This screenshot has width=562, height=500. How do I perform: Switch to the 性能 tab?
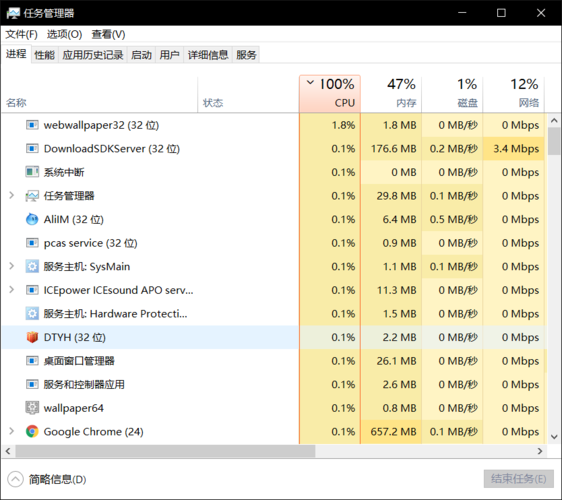(x=44, y=55)
